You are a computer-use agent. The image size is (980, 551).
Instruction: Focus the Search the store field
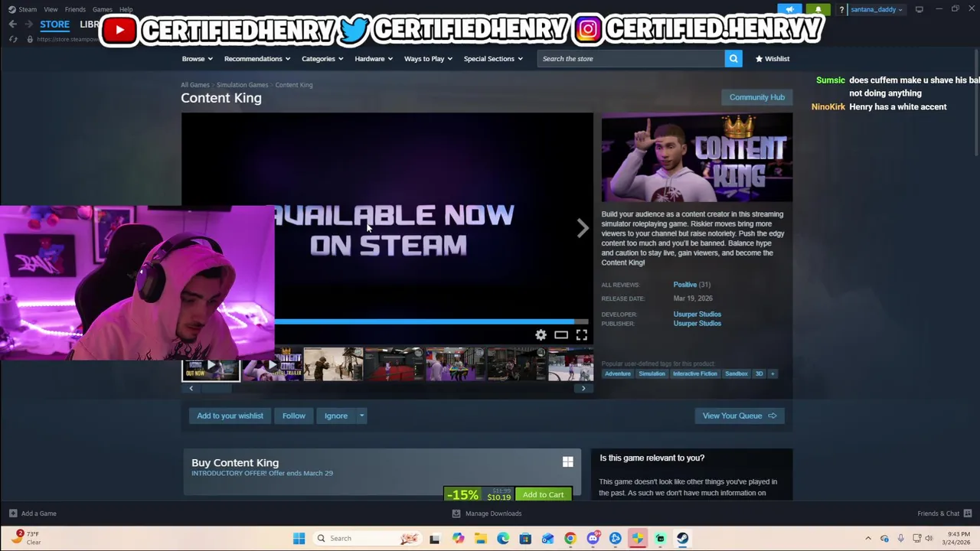[631, 59]
